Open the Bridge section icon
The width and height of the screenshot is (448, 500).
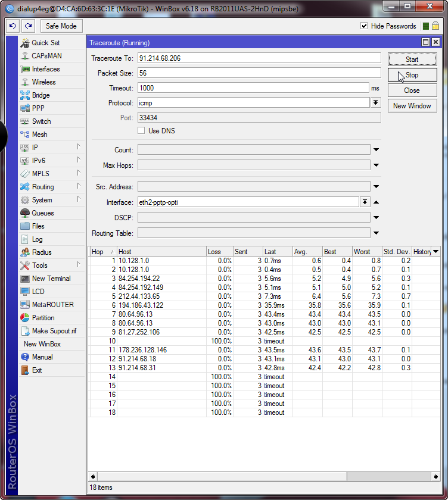pos(25,95)
